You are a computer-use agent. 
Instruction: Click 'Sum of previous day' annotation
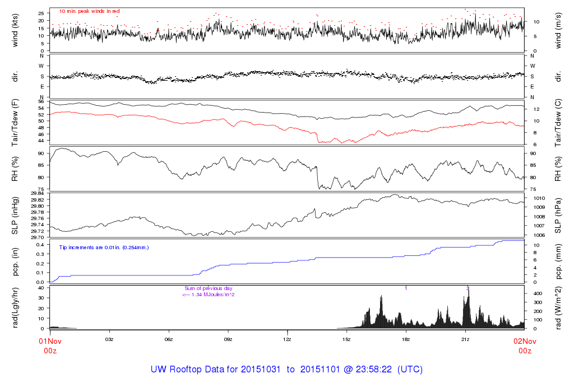point(209,288)
